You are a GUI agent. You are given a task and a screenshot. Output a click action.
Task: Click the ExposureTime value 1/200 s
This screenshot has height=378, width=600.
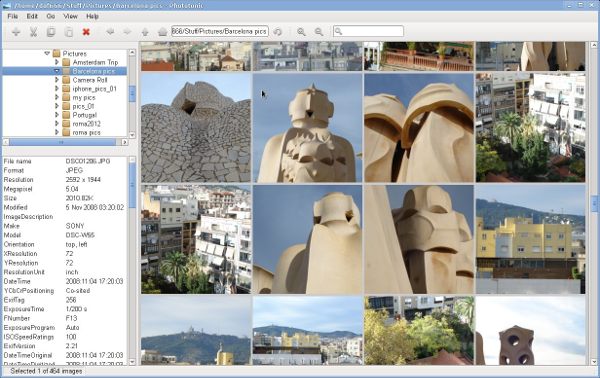(76, 309)
